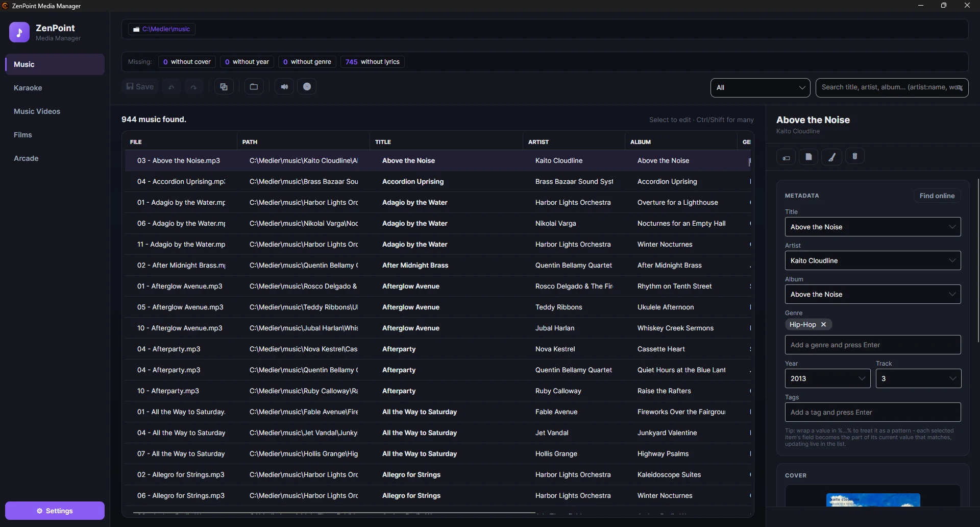Image resolution: width=980 pixels, height=527 pixels.
Task: Open the 'All' filter dropdown
Action: click(760, 87)
